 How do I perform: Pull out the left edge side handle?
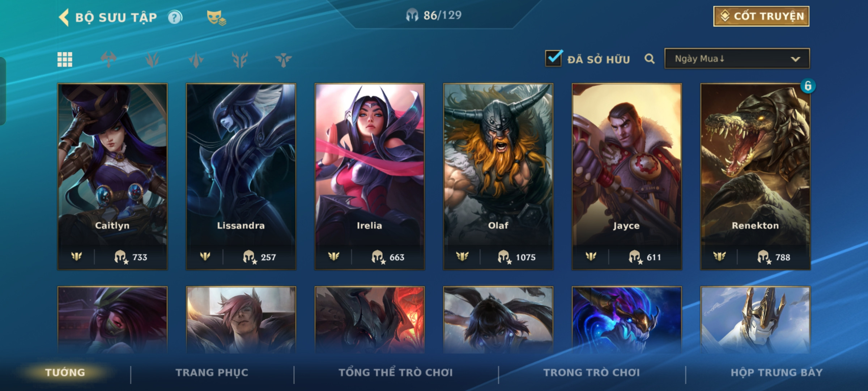coord(3,91)
